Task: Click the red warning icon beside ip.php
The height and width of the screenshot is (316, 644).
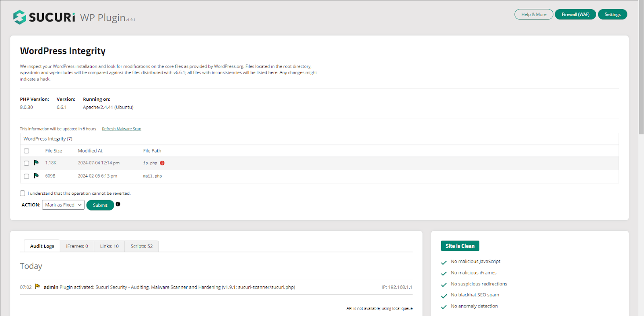Action: click(x=162, y=163)
